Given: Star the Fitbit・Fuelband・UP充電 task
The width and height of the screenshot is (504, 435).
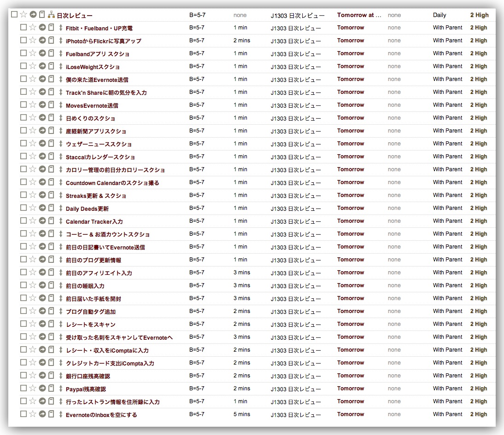Looking at the screenshot, I should click(x=32, y=27).
